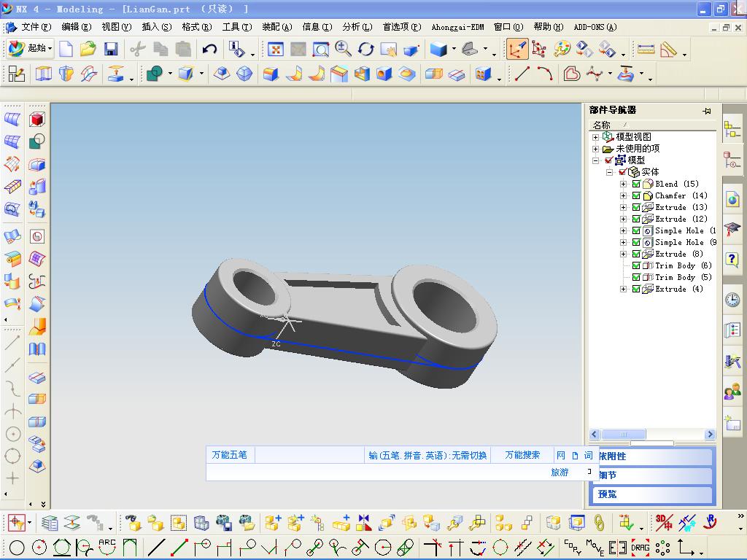Image resolution: width=747 pixels, height=560 pixels.
Task: Fit the view with the Fit icon
Action: [275, 49]
